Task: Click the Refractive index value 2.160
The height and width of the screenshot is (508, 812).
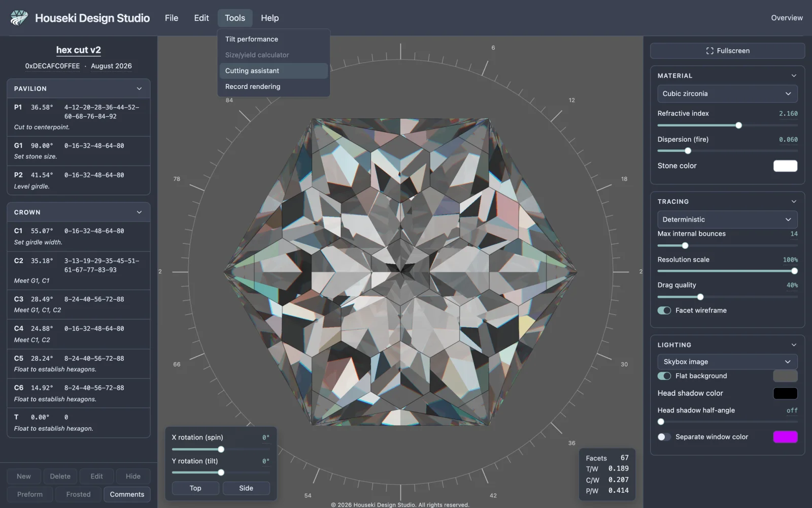Action: 788,114
